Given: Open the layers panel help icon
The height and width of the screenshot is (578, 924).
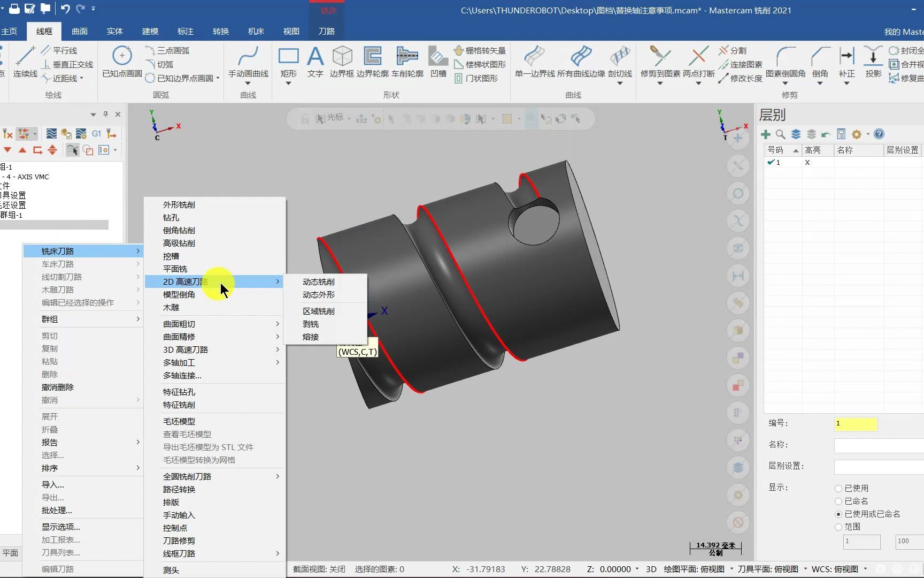Looking at the screenshot, I should [879, 134].
